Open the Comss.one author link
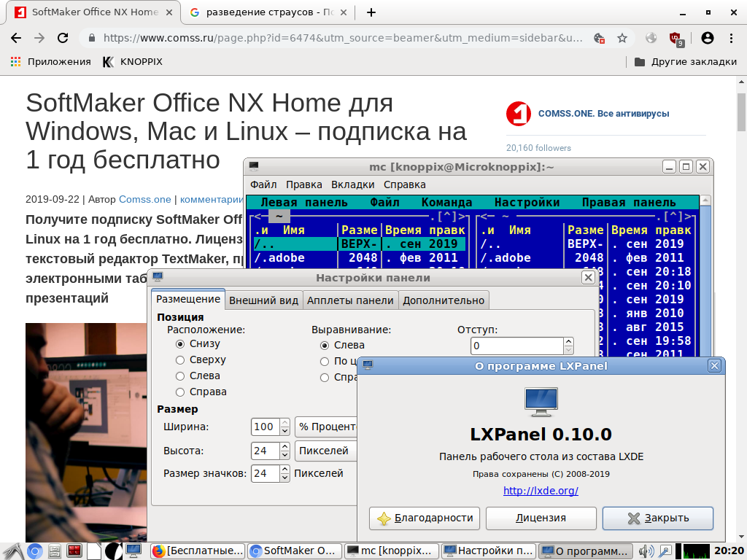Viewport: 747px width, 560px height. point(145,200)
